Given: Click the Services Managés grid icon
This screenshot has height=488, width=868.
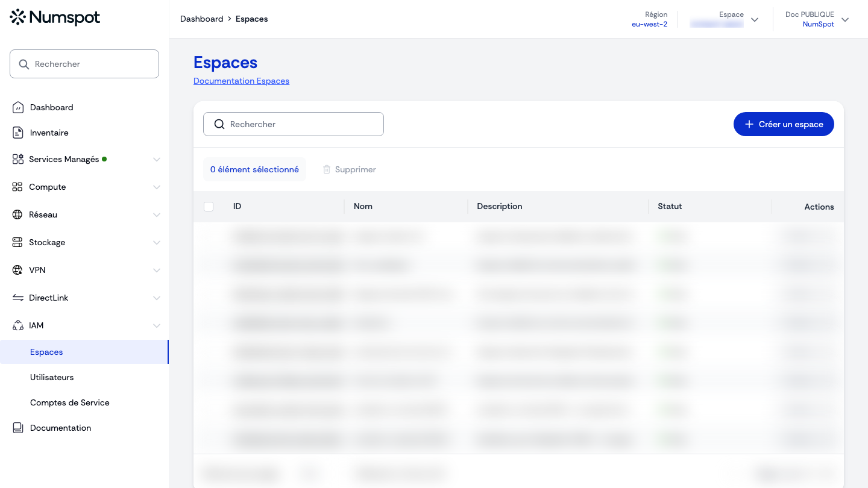Looking at the screenshot, I should tap(18, 159).
